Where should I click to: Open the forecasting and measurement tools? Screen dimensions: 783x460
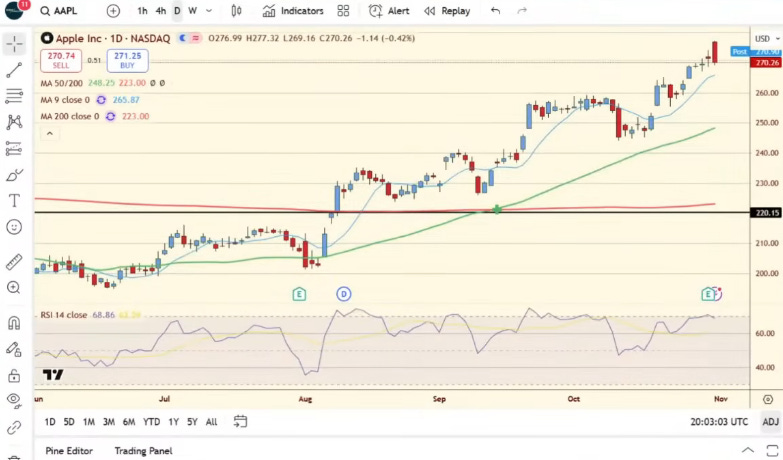point(14,148)
